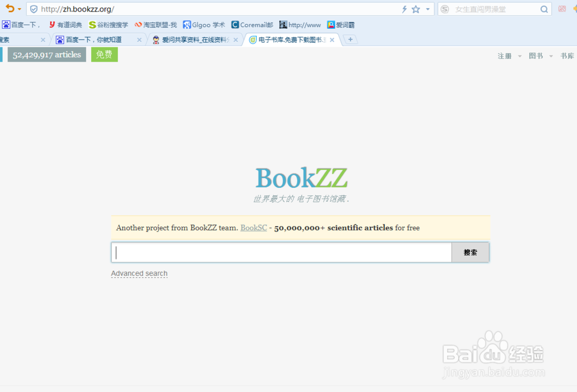Click the browser back arrow icon
The image size is (577, 392).
pyautogui.click(x=10, y=8)
